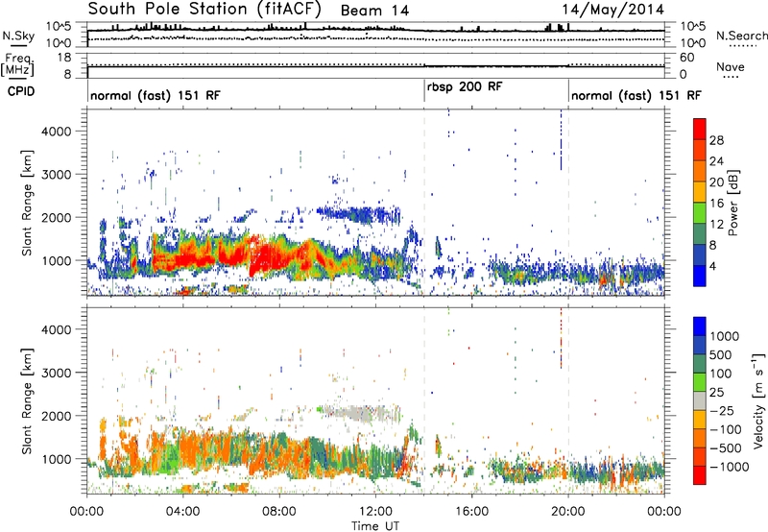Click the dashed 14:00 marker in the power panel
The width and height of the screenshot is (768, 532).
tap(424, 202)
